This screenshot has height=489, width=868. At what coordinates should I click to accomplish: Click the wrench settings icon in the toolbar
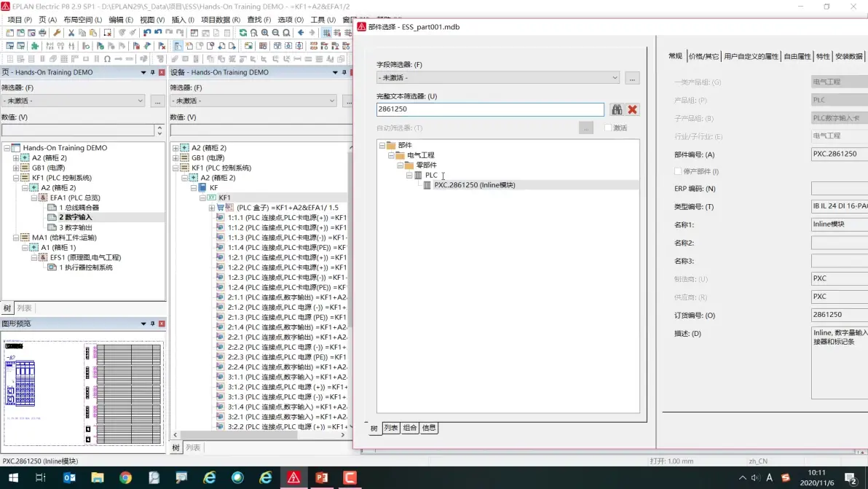57,33
